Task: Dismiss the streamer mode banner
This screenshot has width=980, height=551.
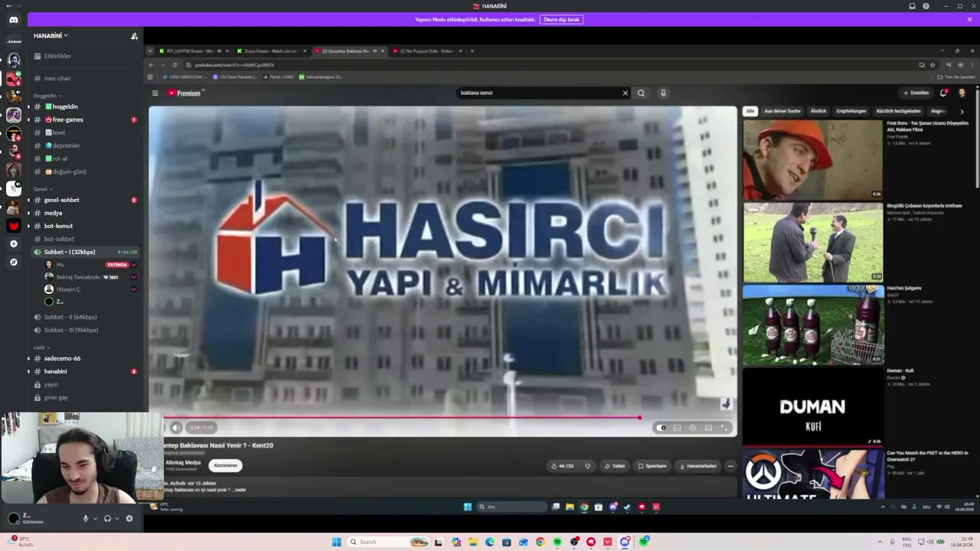Action: (969, 19)
